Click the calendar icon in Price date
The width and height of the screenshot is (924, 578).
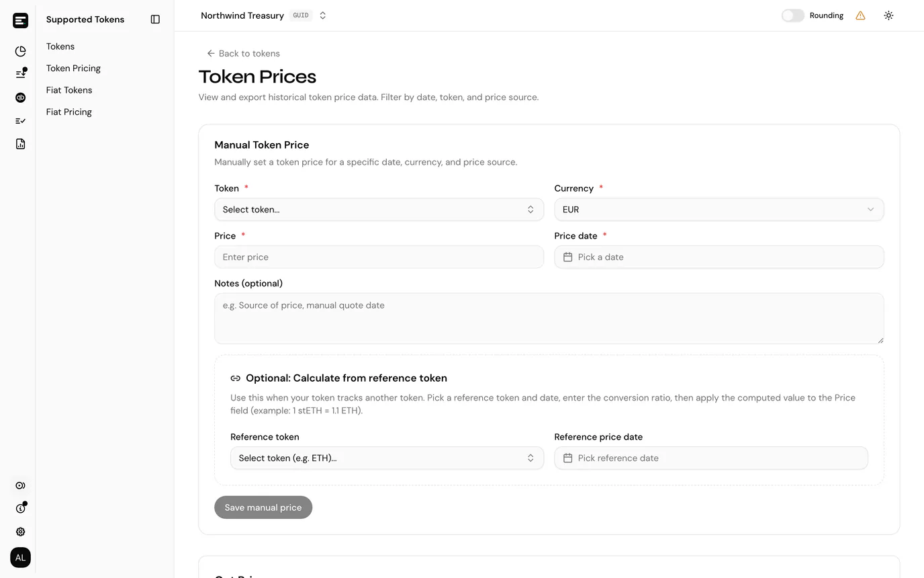[567, 257]
